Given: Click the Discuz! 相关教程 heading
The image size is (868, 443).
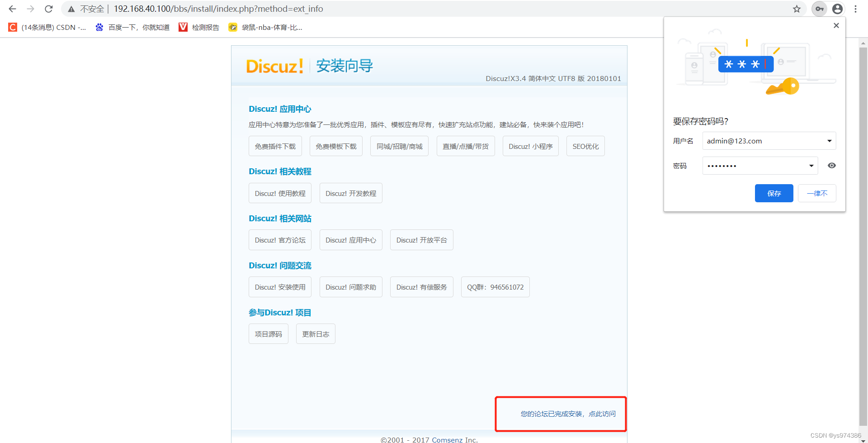Looking at the screenshot, I should pos(280,171).
